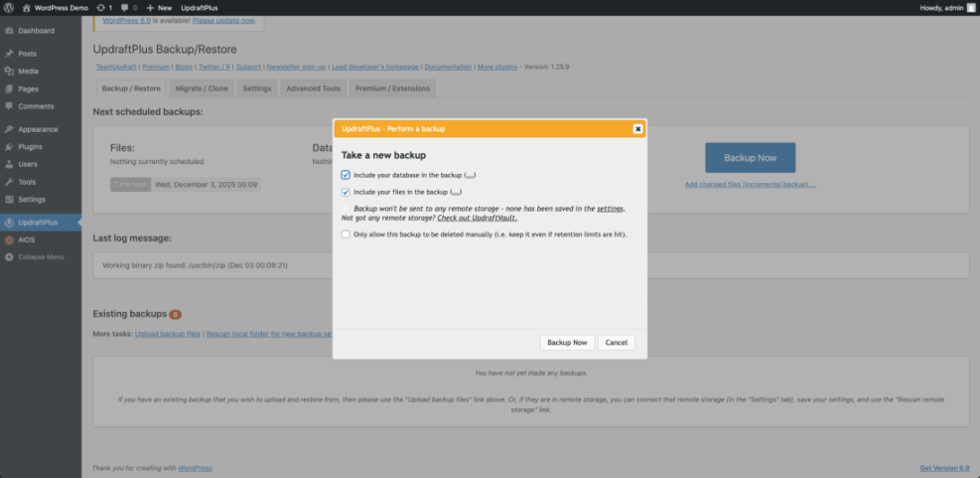Click the Dashboard sidebar icon
Image resolution: width=980 pixels, height=478 pixels.
(9, 31)
